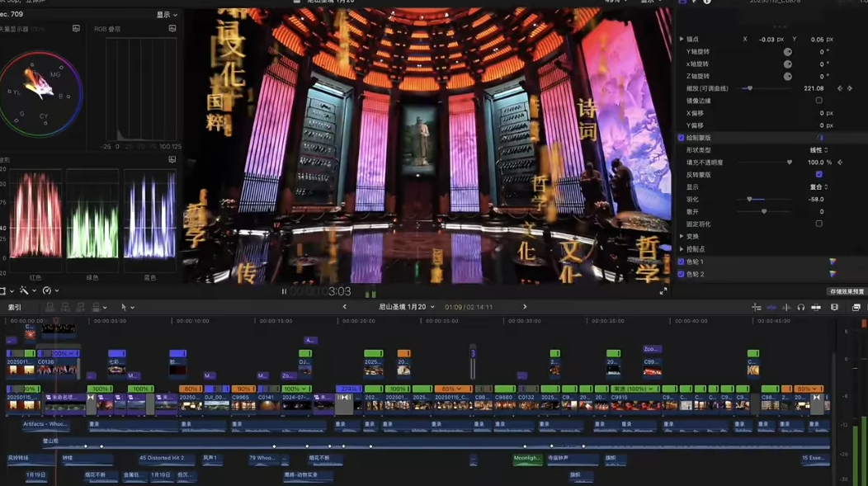Click the 羽化 value -58.0 field
The width and height of the screenshot is (868, 486).
(816, 200)
